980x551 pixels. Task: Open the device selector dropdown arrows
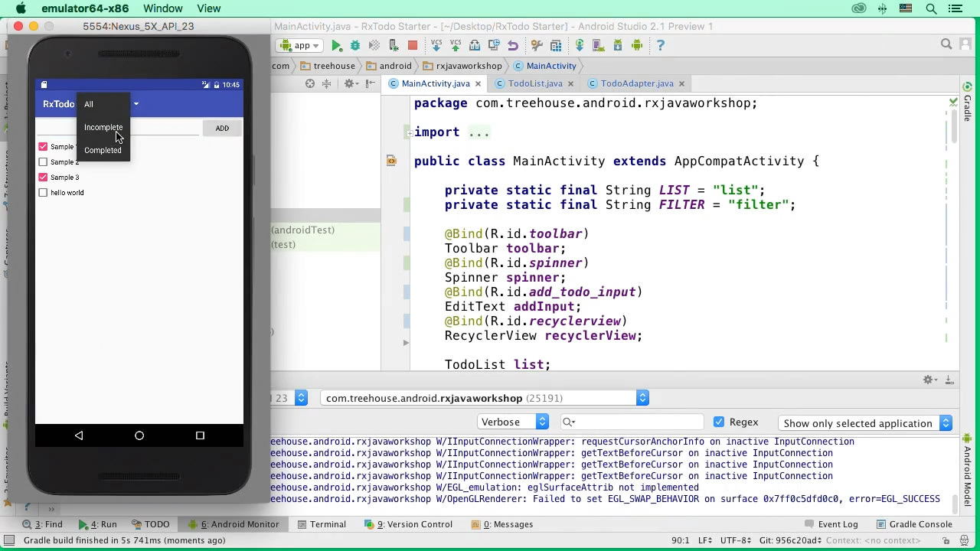(301, 398)
